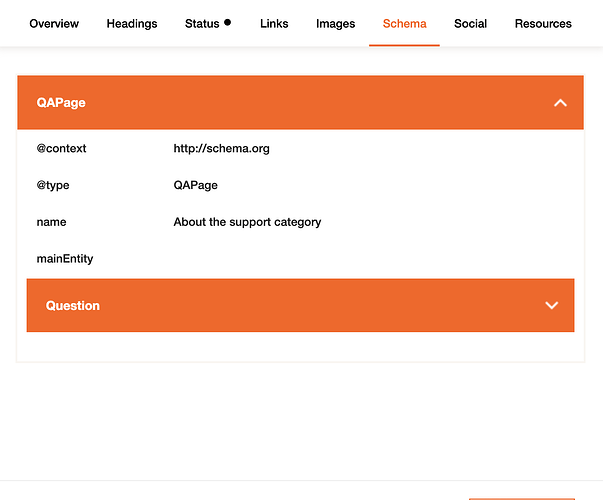Open the Overview tab
This screenshot has width=603, height=500.
pos(54,24)
